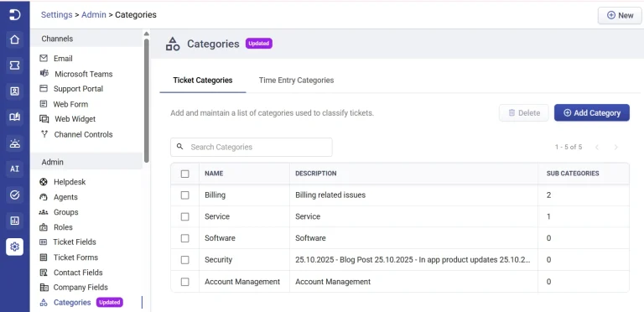Open Web Widget channel settings
The image size is (644, 312).
(75, 119)
